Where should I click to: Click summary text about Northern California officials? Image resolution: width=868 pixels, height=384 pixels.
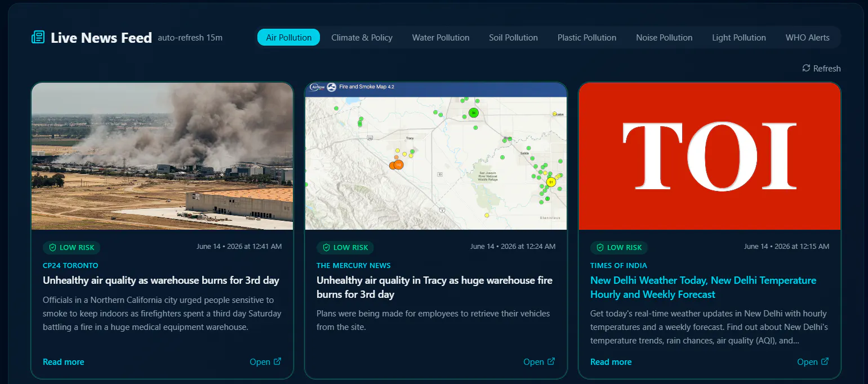click(x=161, y=313)
